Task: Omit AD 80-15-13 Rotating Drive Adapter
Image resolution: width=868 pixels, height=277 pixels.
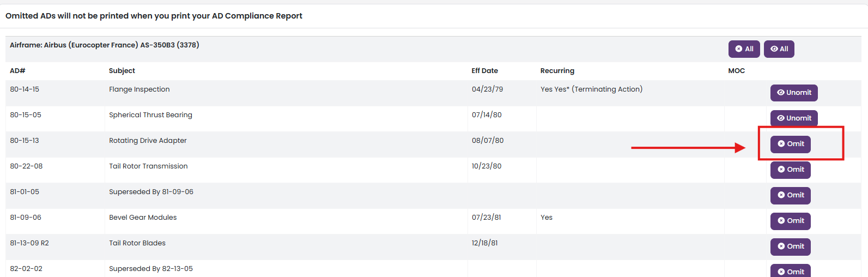Action: pos(791,144)
